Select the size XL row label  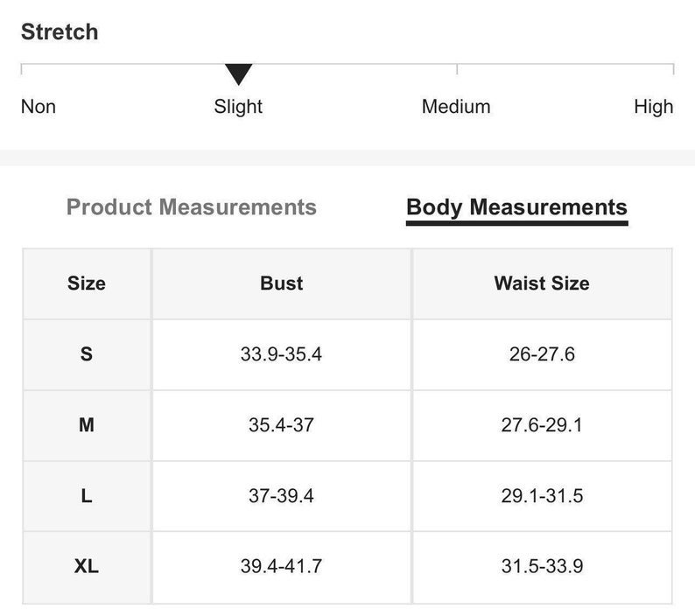tap(87, 566)
